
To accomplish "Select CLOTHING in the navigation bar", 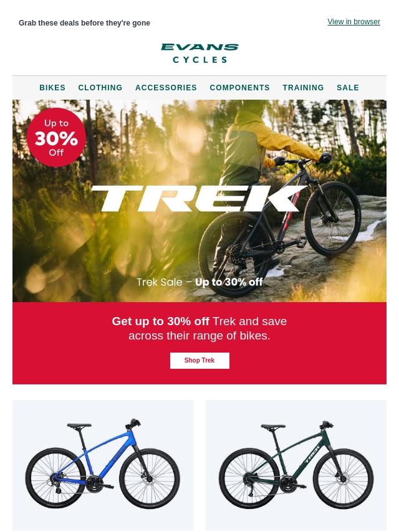I will tap(100, 88).
